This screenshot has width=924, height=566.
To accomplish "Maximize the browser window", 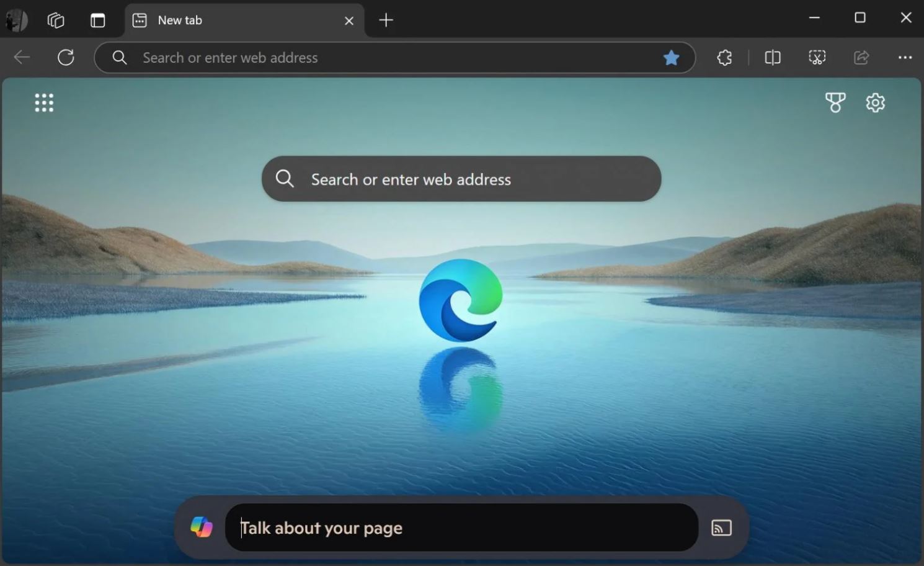I will coord(860,18).
